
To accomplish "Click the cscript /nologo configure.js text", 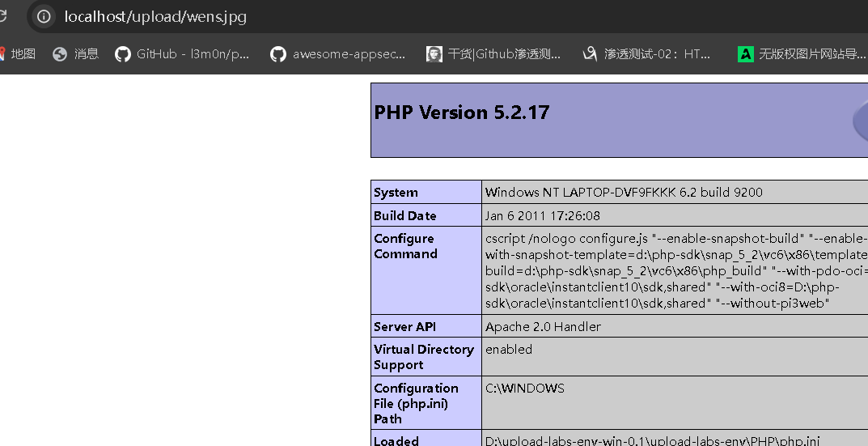I will point(566,239).
